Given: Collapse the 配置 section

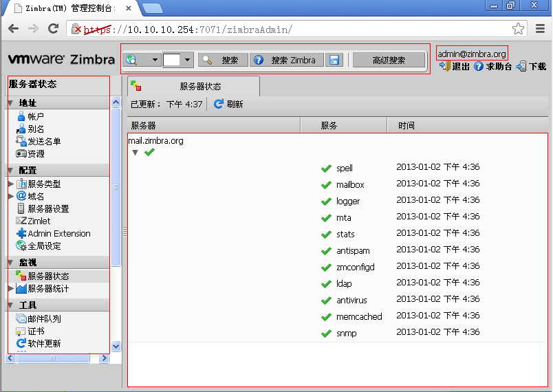Looking at the screenshot, I should click(x=10, y=171).
